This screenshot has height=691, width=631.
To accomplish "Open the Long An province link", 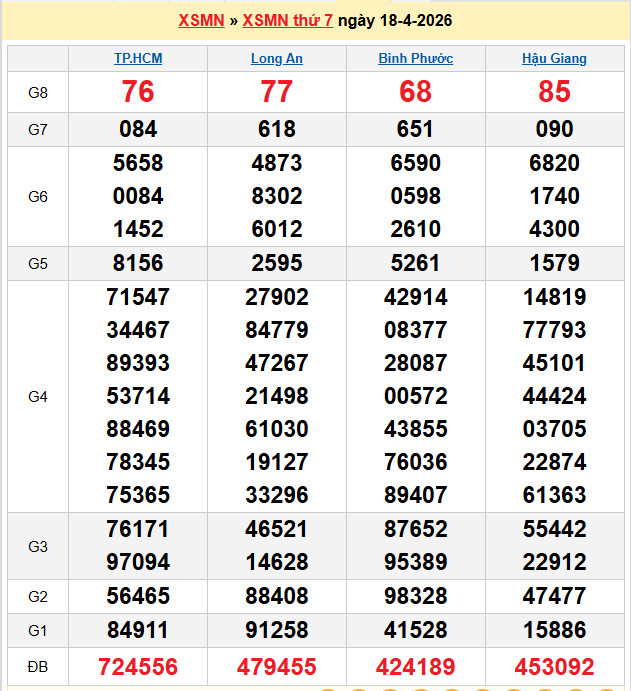I will (x=276, y=59).
